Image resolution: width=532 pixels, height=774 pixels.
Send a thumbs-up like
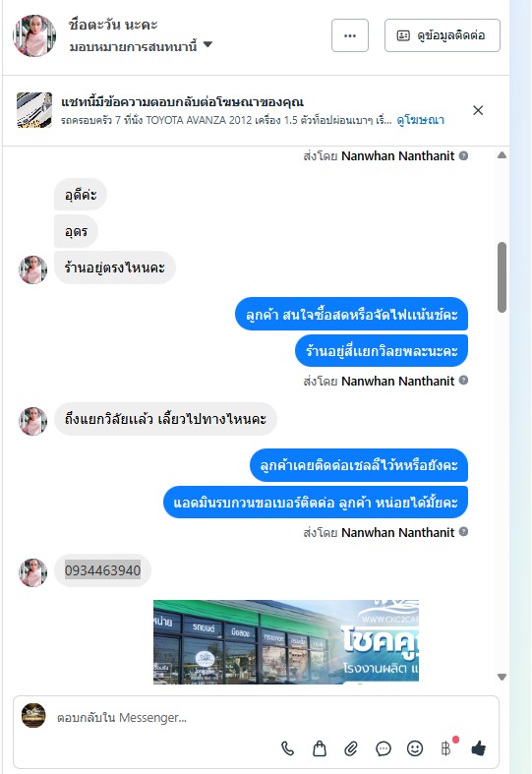(x=478, y=748)
